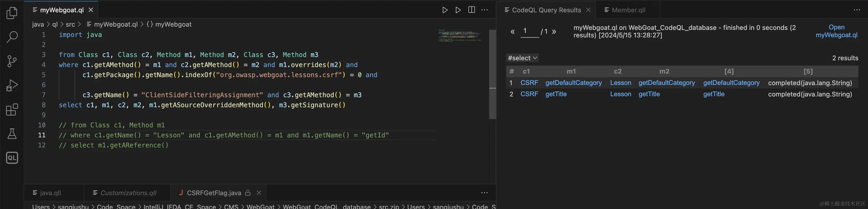Close the CSRFGetFlag.java tab
The width and height of the screenshot is (868, 209).
coord(259,192)
